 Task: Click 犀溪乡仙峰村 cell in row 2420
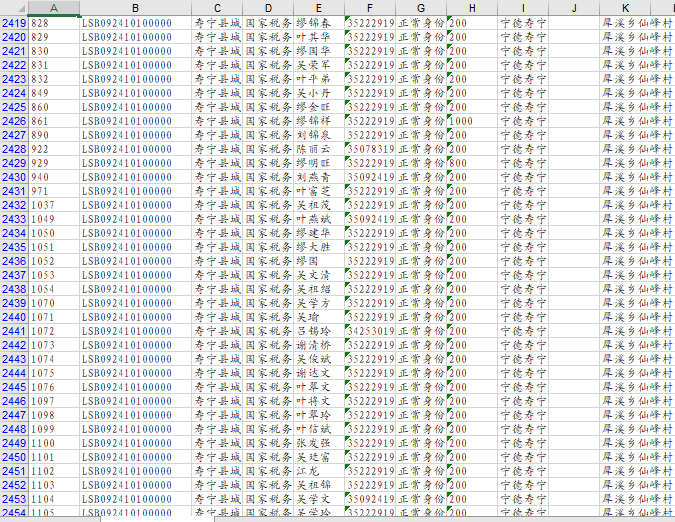(x=637, y=37)
